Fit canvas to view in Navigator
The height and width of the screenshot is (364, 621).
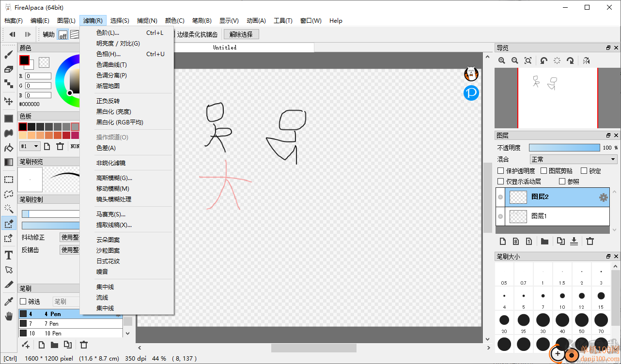pyautogui.click(x=528, y=61)
